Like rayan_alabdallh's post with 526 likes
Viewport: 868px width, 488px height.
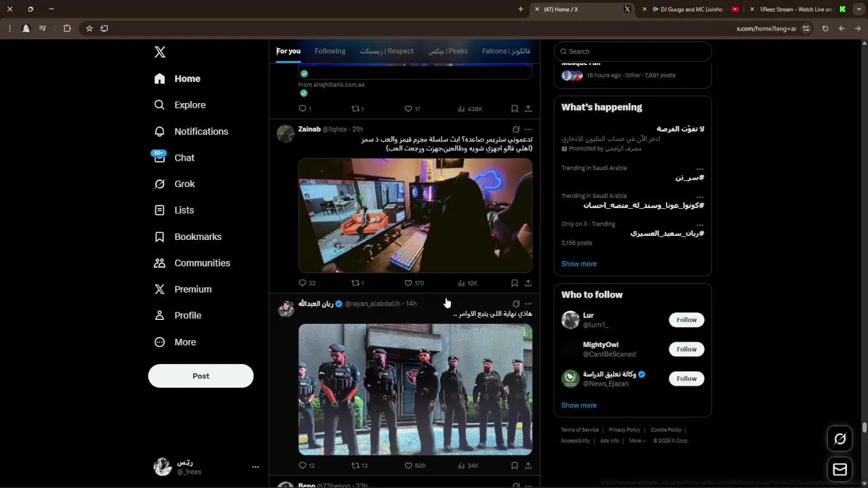[414, 466]
